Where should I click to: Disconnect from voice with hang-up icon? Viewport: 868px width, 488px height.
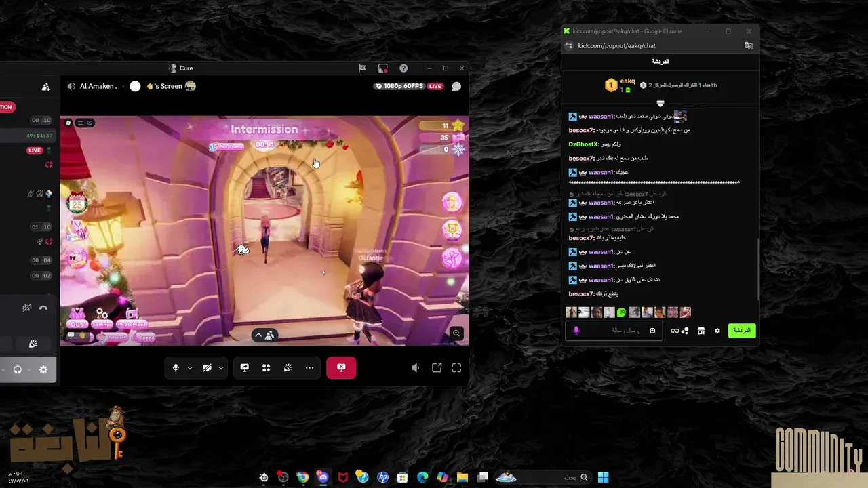coord(43,308)
